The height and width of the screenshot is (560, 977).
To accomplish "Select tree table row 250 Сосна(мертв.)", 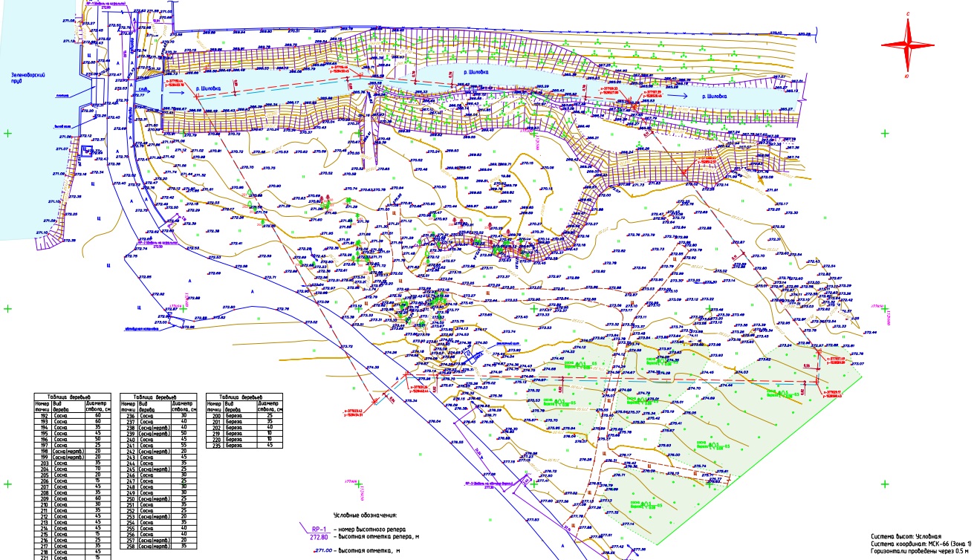I will tap(158, 499).
